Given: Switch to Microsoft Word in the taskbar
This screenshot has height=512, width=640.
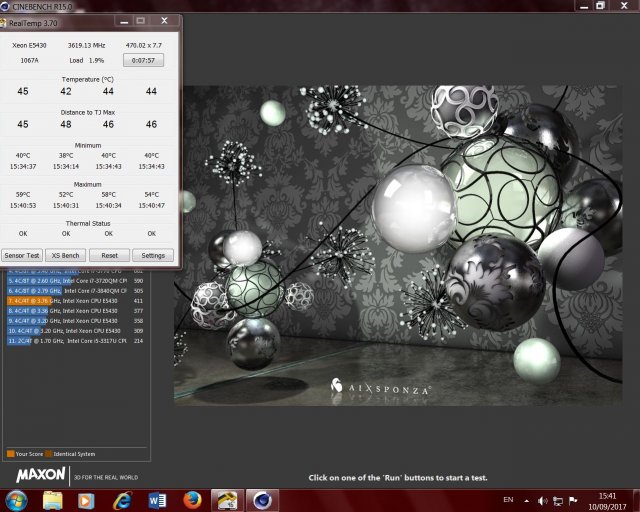Looking at the screenshot, I should pyautogui.click(x=158, y=499).
